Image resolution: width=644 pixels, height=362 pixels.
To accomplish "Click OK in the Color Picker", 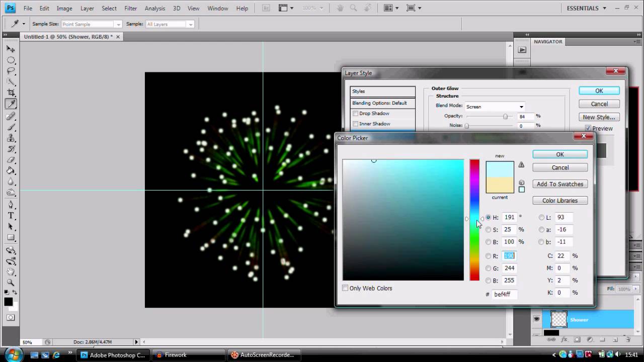I will click(560, 154).
